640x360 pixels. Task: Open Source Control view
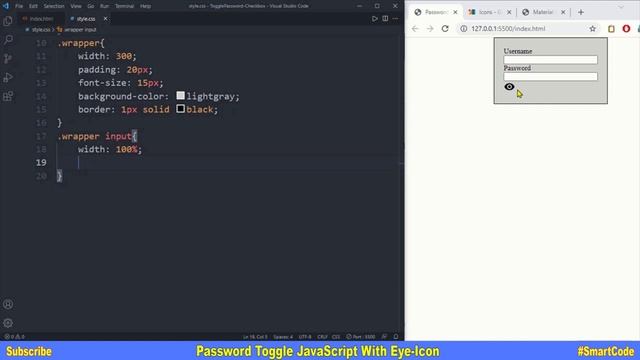[8, 58]
